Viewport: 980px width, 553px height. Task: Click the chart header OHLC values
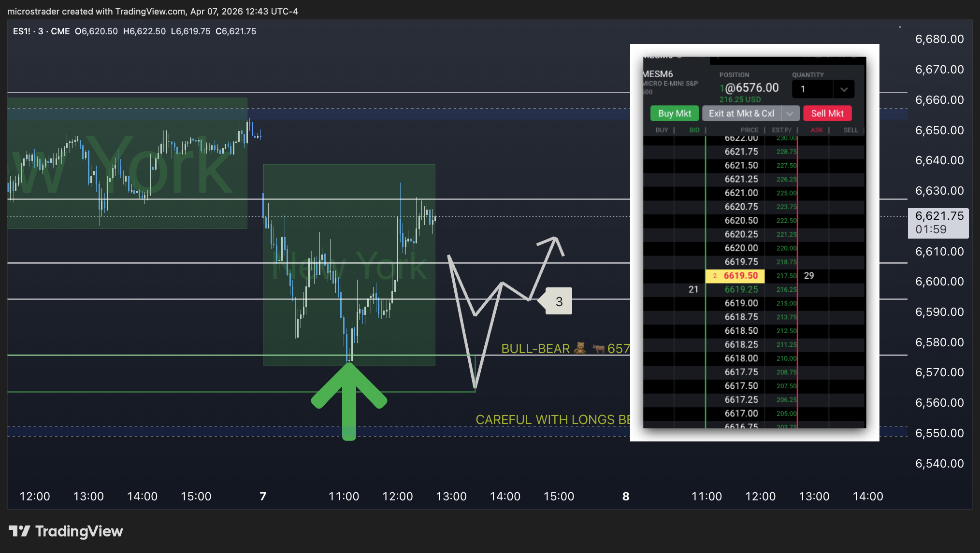coord(165,31)
